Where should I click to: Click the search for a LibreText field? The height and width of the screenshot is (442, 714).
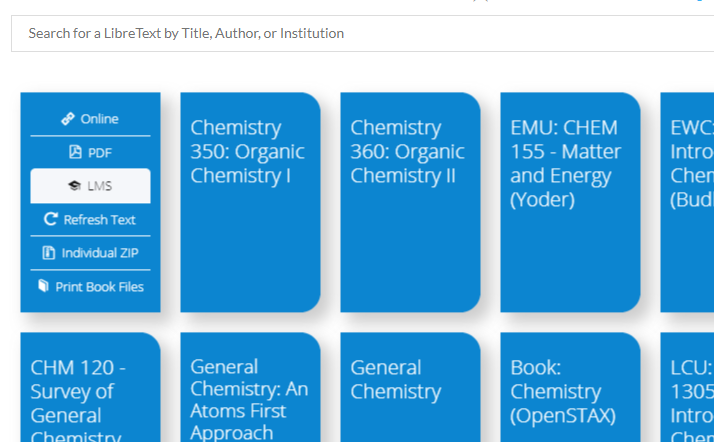point(360,33)
